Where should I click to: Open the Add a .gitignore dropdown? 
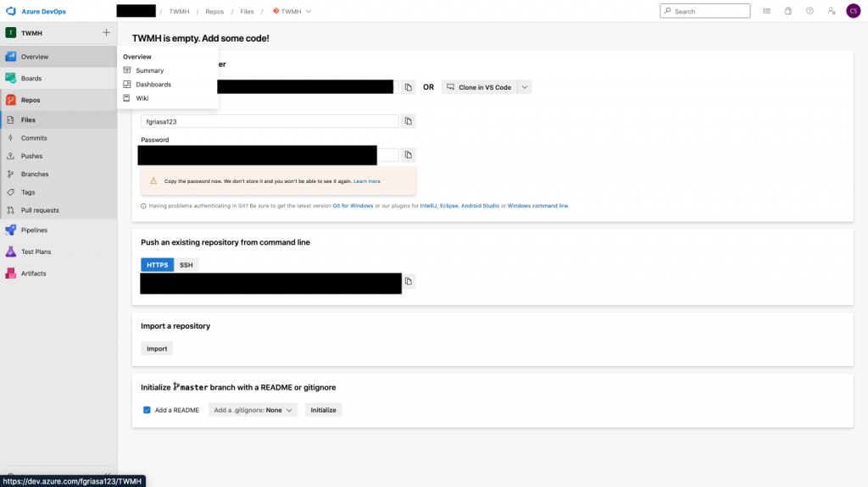tap(253, 410)
